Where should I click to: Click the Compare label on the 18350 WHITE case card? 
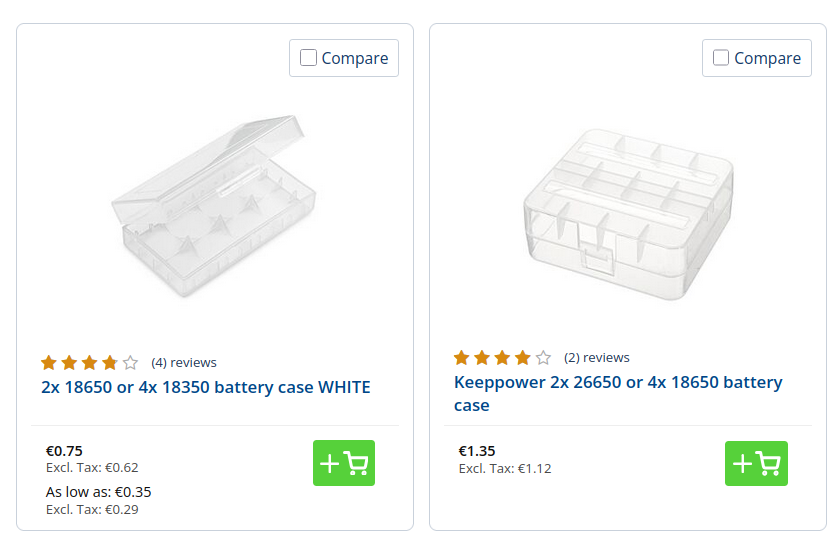click(x=354, y=58)
